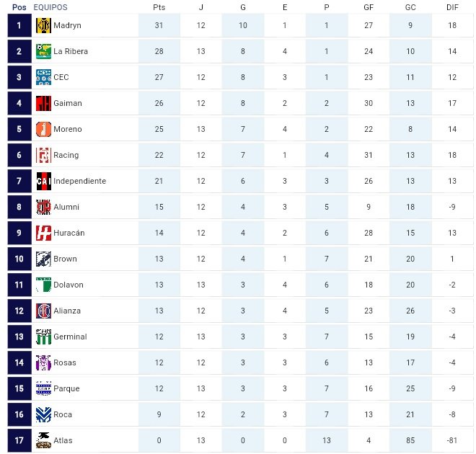This screenshot has width=476, height=454.
Task: Click position badge number 17
Action: point(19,440)
